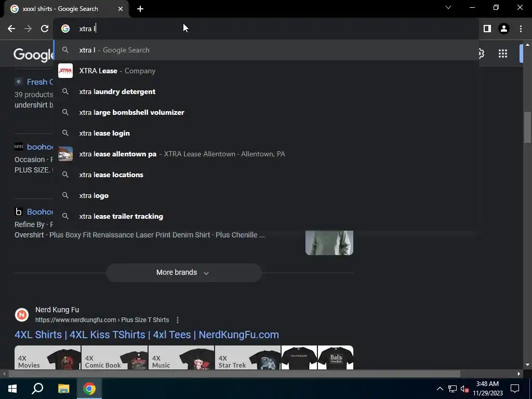
Task: Select 'xtra laundry detergent' suggestion
Action: tap(267, 91)
